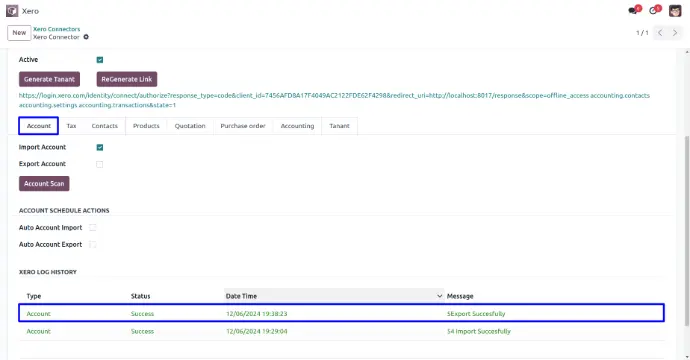Sort by the Type column header

[x=34, y=296]
